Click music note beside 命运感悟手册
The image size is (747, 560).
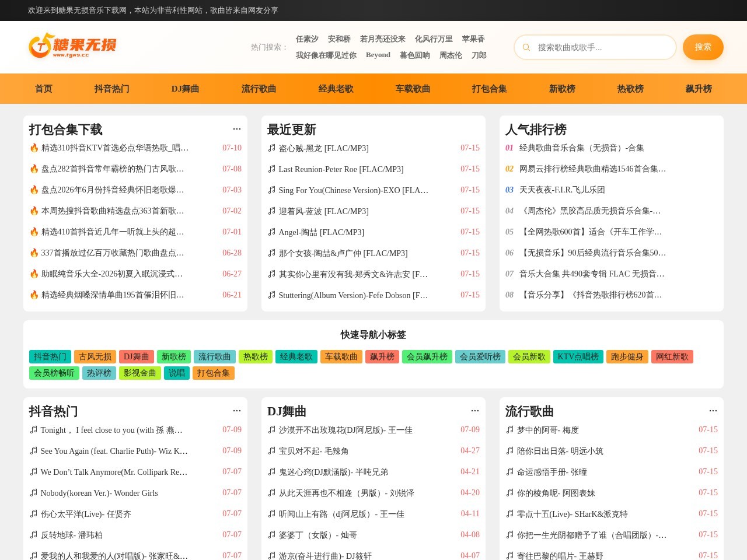click(x=509, y=472)
